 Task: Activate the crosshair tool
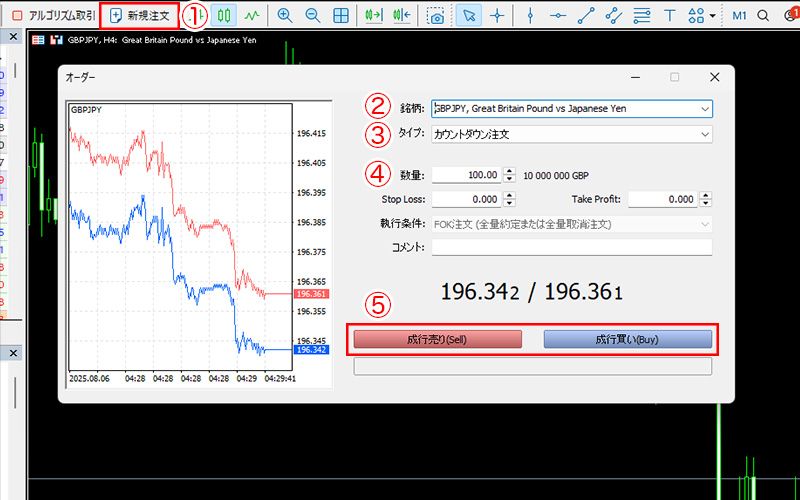tap(497, 16)
